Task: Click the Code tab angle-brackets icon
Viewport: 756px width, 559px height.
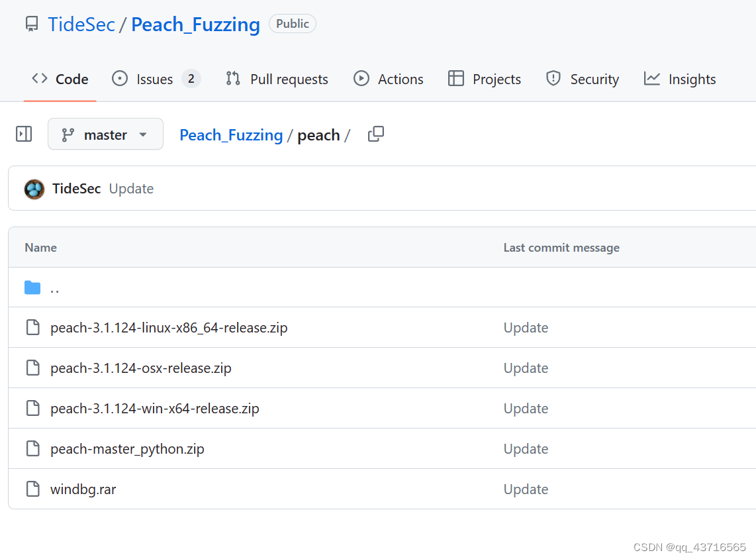Action: pos(39,78)
